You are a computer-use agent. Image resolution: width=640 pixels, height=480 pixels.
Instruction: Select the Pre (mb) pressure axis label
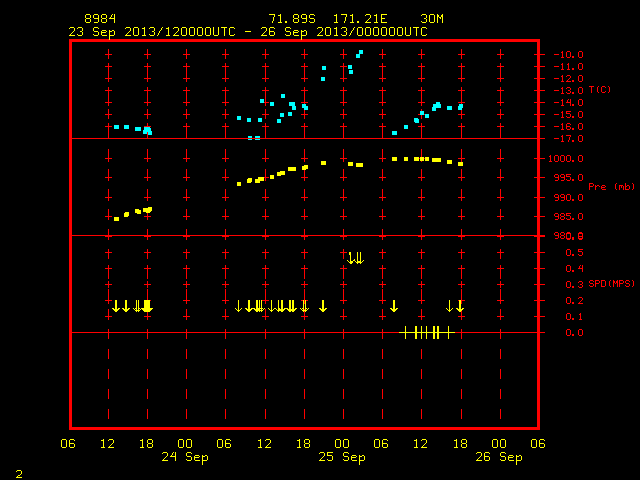[611, 187]
